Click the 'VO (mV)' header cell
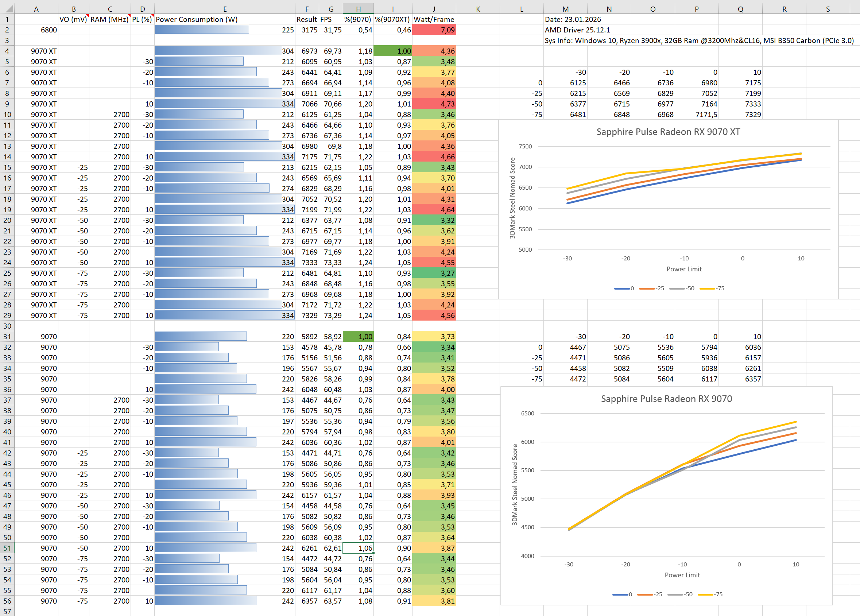The image size is (860, 616). tap(73, 19)
